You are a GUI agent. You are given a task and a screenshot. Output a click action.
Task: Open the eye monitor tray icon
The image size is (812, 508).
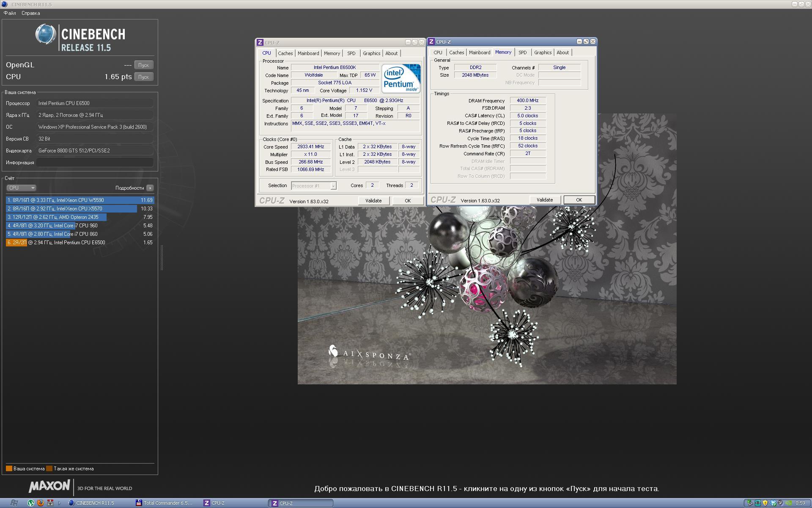tap(757, 503)
